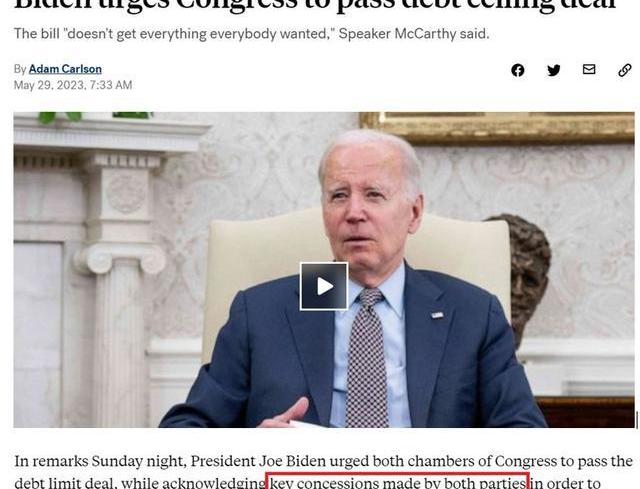Click the 'In remarks Sunday night' paragraph
640x489 pixels.
pyautogui.click(x=323, y=472)
